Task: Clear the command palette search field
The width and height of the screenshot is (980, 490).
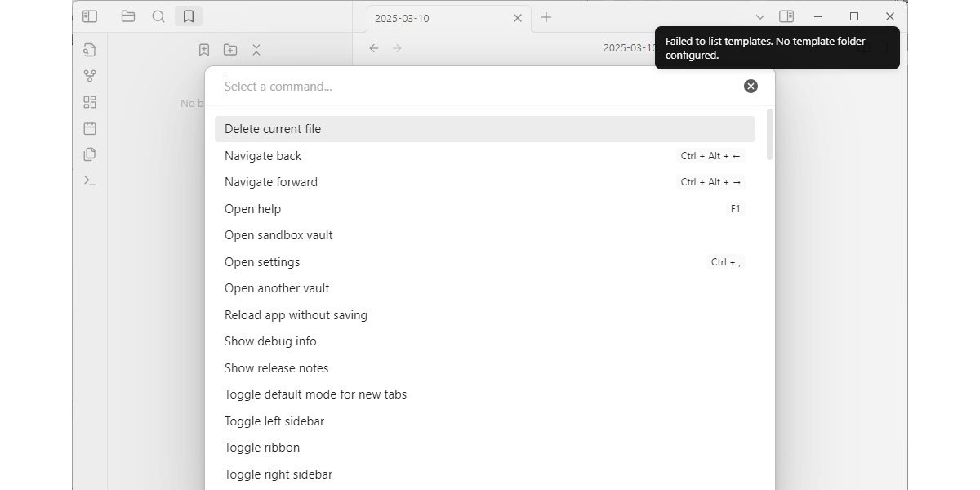Action: (x=751, y=87)
